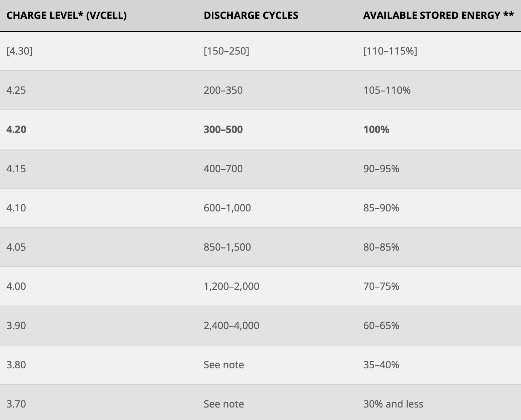
Task: Select the 4.25 charge level cell
Action: point(16,90)
